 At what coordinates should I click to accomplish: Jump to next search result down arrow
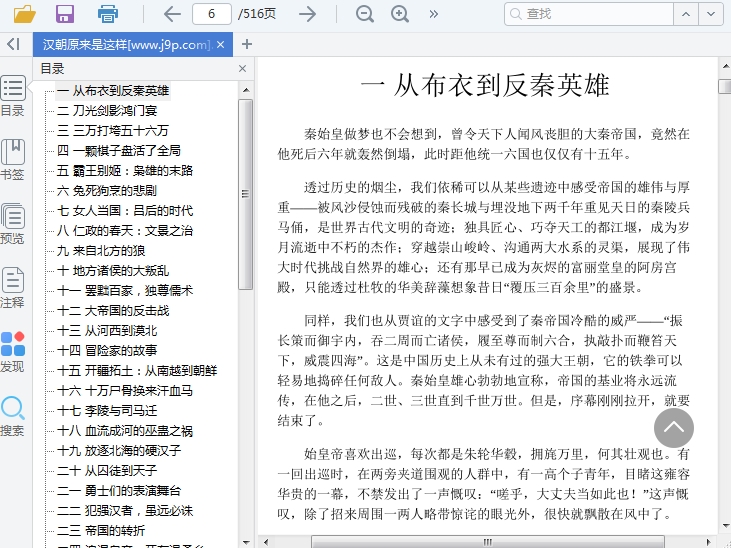(x=709, y=14)
